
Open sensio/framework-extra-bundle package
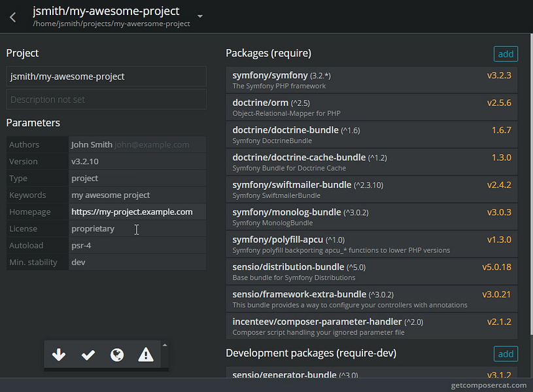click(x=371, y=299)
